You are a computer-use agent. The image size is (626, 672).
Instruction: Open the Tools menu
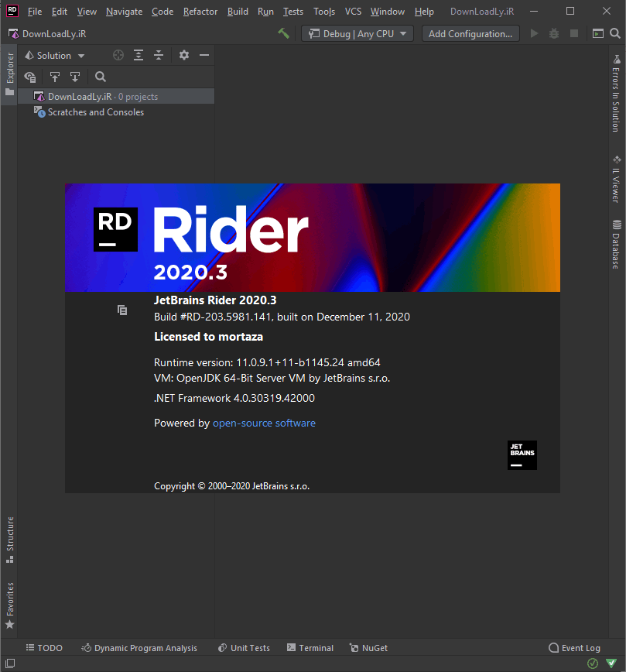point(324,12)
